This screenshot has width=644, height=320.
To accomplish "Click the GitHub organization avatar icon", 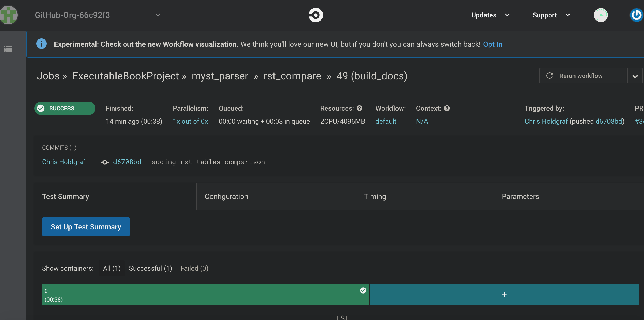I will [9, 15].
